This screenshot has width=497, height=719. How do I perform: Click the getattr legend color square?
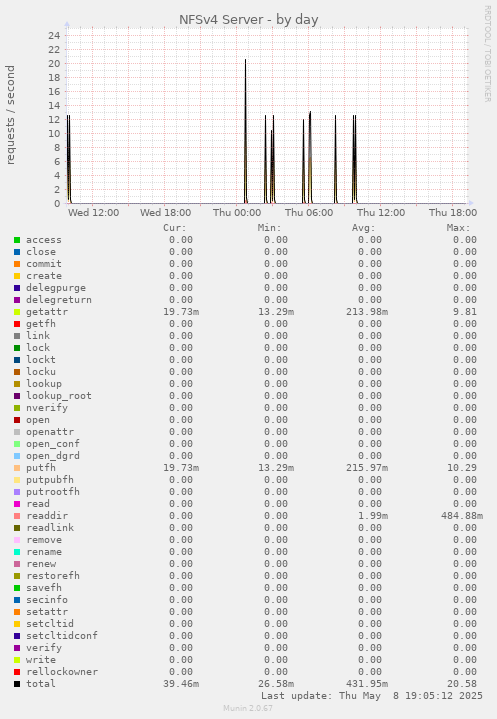coord(17,312)
